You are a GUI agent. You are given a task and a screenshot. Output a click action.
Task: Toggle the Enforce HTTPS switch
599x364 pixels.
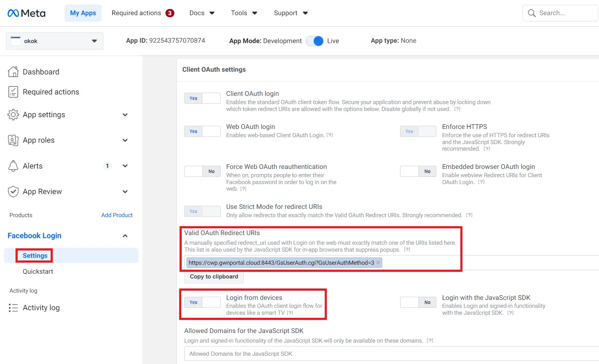[x=418, y=131]
